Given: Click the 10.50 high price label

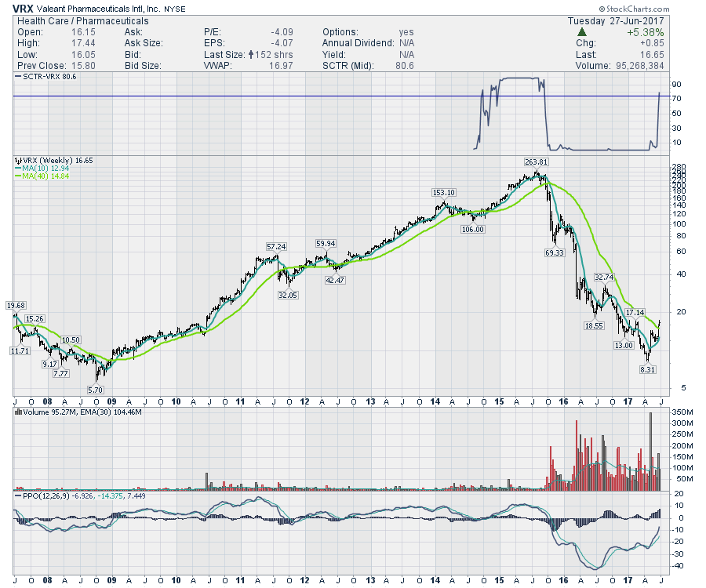Looking at the screenshot, I should pyautogui.click(x=71, y=340).
